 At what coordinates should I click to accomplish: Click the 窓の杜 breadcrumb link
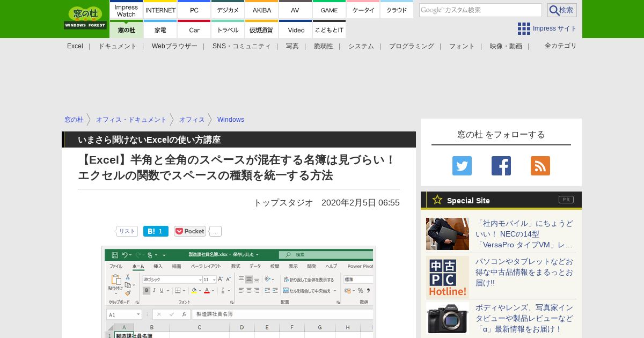coord(74,120)
